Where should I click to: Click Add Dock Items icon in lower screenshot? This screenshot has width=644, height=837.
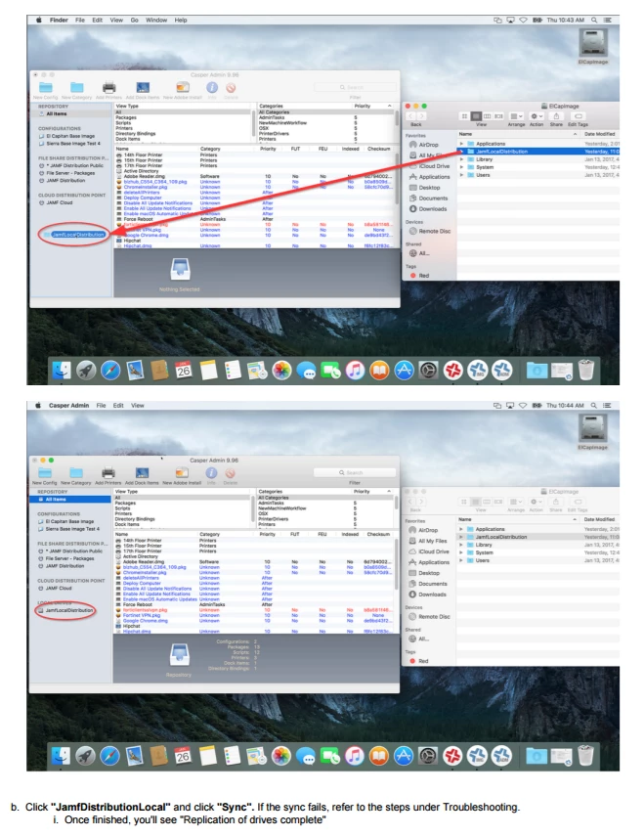142,473
